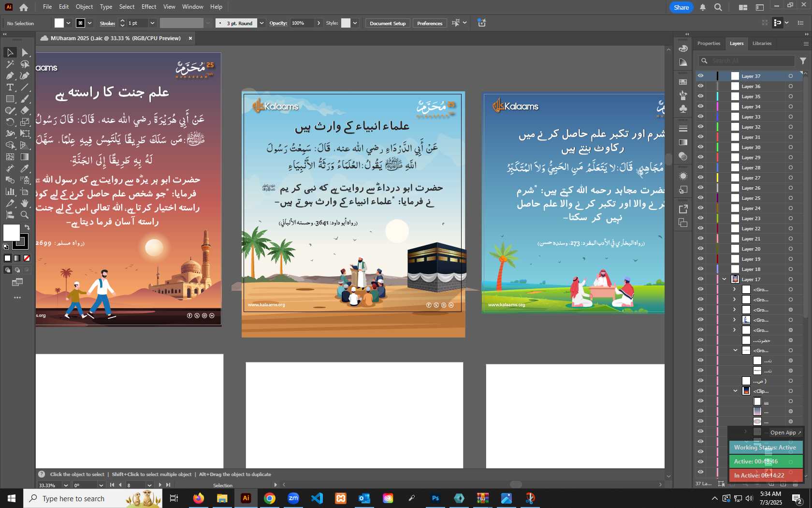Click the Document Setup button
Viewport: 812px width, 508px height.
(388, 23)
